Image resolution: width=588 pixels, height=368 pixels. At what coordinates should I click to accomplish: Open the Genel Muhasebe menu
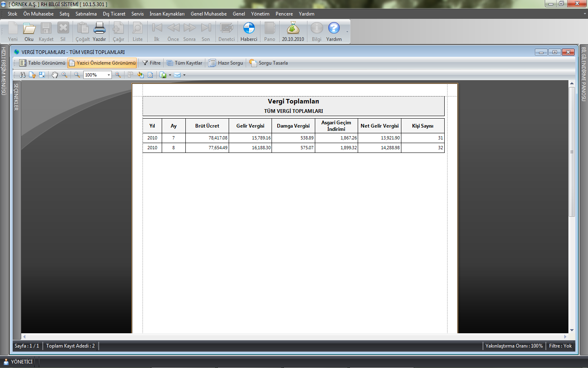208,14
